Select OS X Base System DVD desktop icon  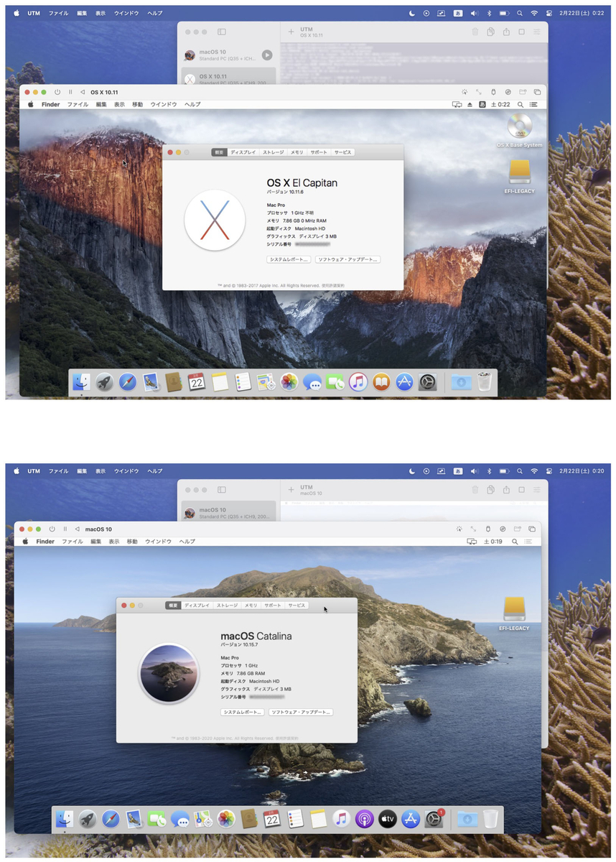(520, 131)
